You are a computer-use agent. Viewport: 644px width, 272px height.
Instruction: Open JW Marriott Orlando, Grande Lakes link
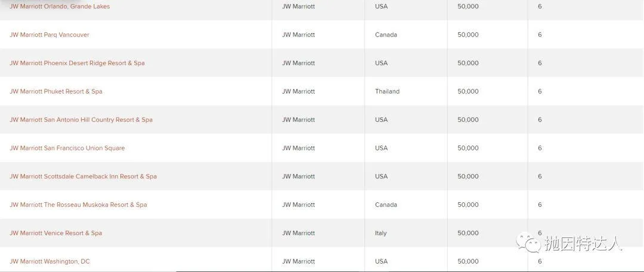60,7
